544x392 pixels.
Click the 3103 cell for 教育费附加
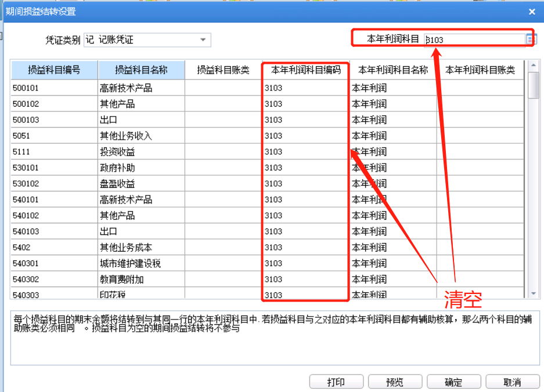coord(305,279)
